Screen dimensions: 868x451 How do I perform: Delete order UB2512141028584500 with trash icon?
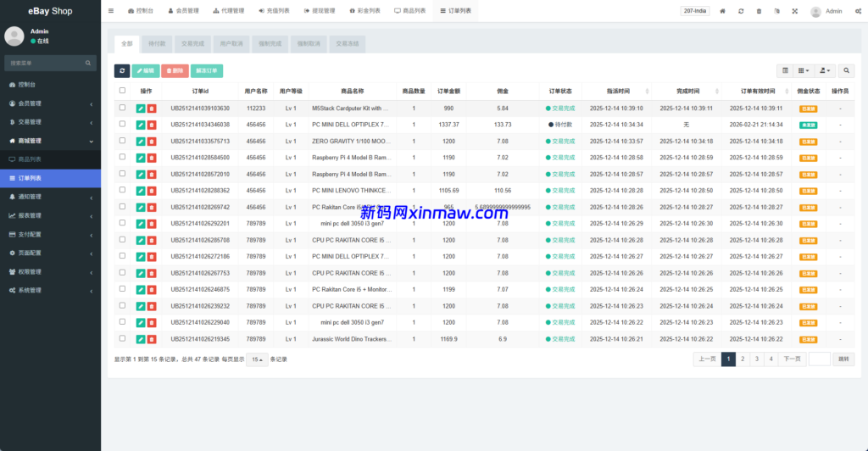152,158
